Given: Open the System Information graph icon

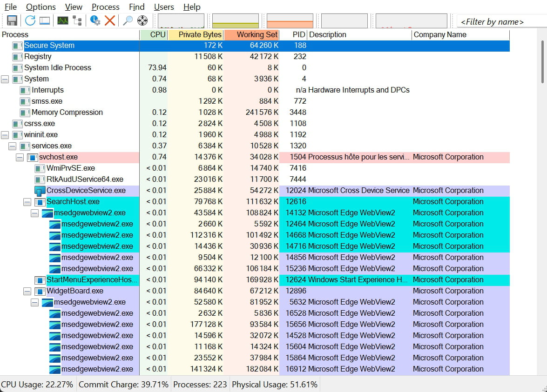Looking at the screenshot, I should (x=62, y=20).
